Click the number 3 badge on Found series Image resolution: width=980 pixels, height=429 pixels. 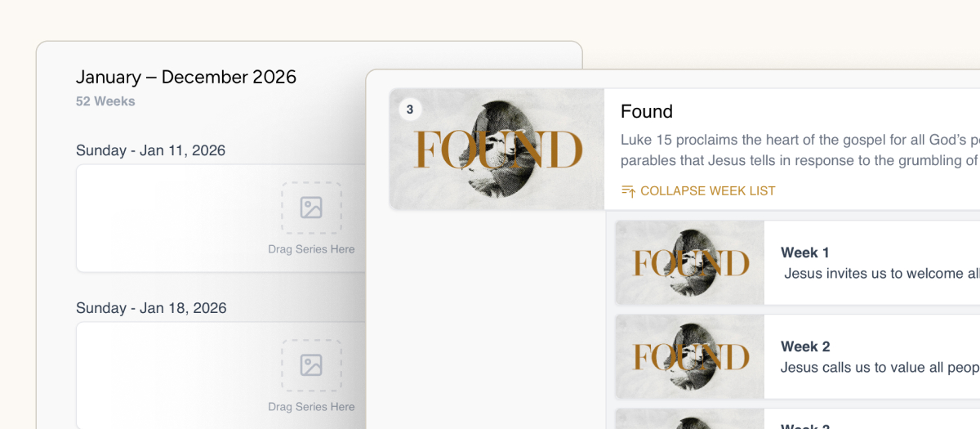pyautogui.click(x=410, y=109)
